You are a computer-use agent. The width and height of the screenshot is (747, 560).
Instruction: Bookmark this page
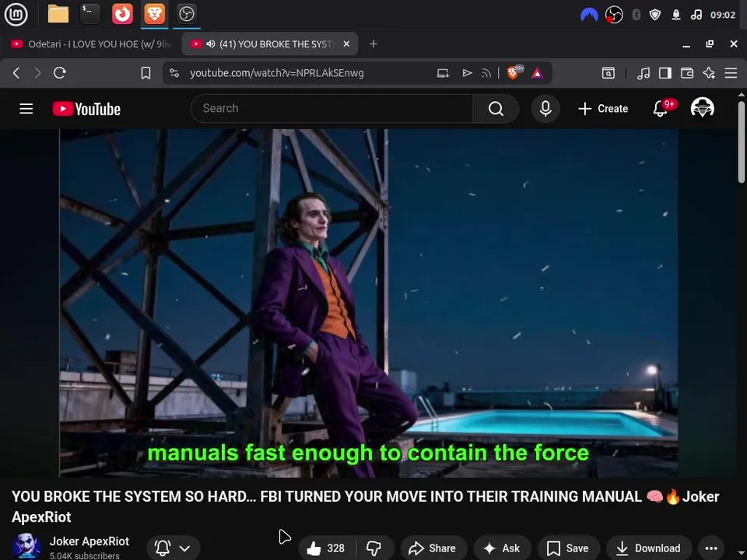[x=146, y=73]
